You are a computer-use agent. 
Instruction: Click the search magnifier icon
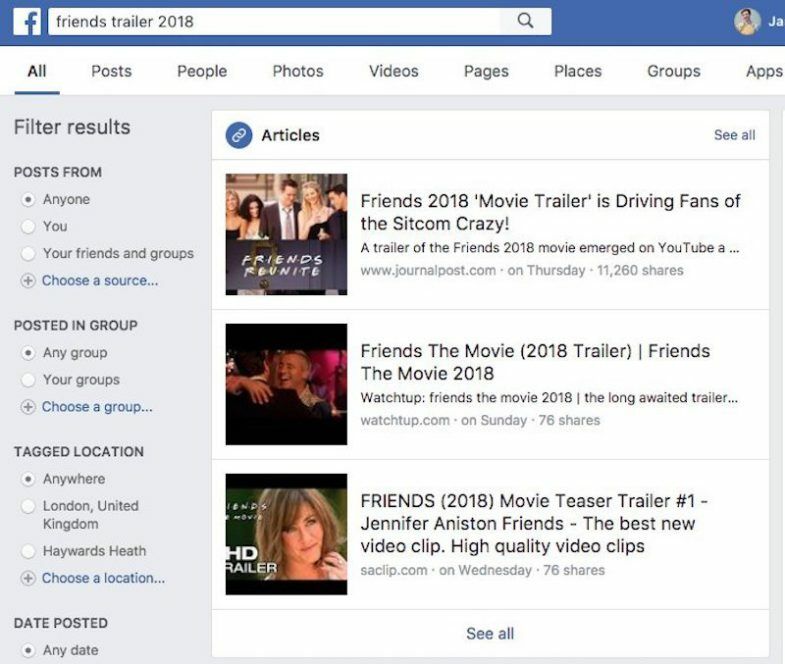pyautogui.click(x=525, y=21)
